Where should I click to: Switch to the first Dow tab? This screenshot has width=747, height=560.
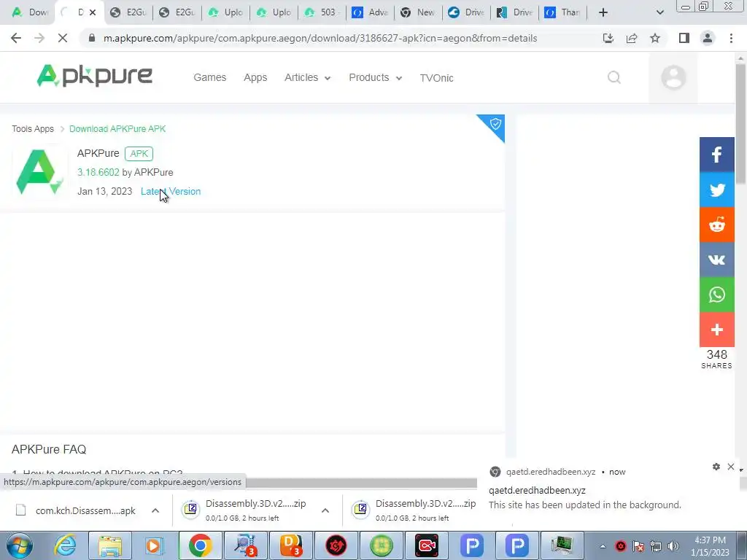pos(29,12)
